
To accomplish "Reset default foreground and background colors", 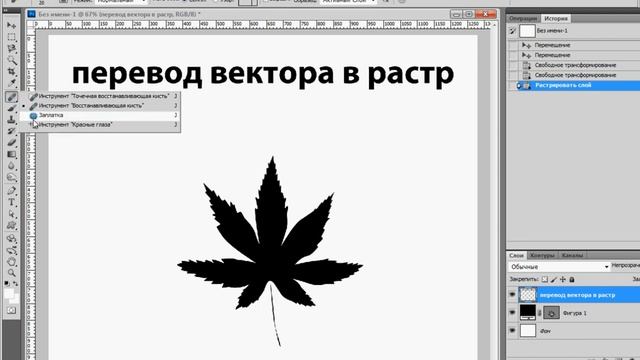I will click(7, 283).
